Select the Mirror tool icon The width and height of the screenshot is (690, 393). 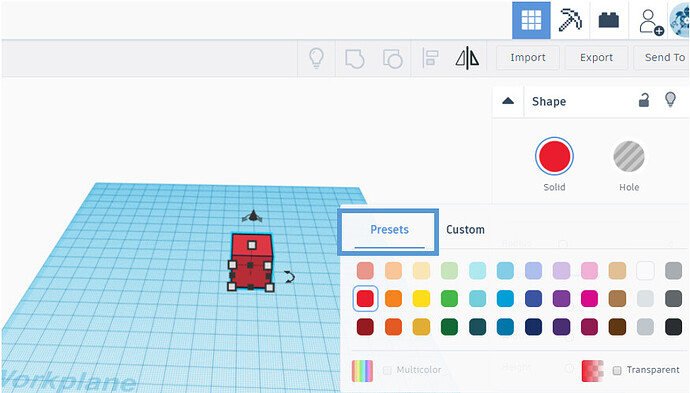point(467,58)
